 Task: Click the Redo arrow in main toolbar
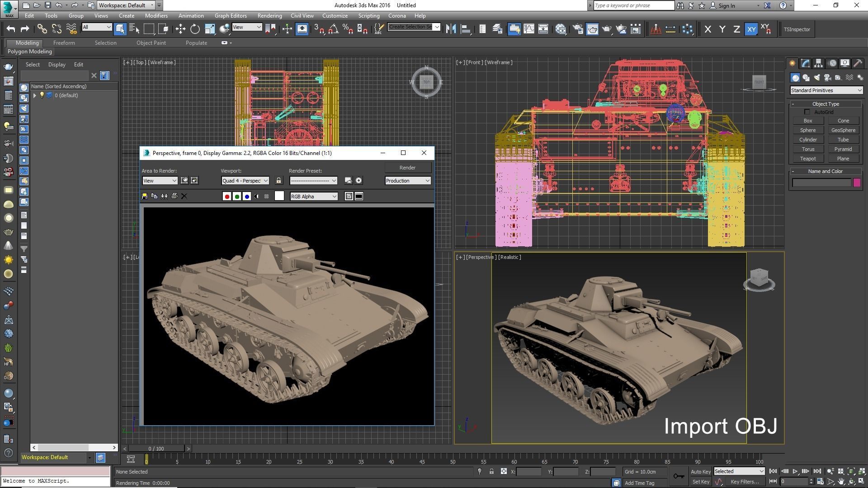pos(25,29)
